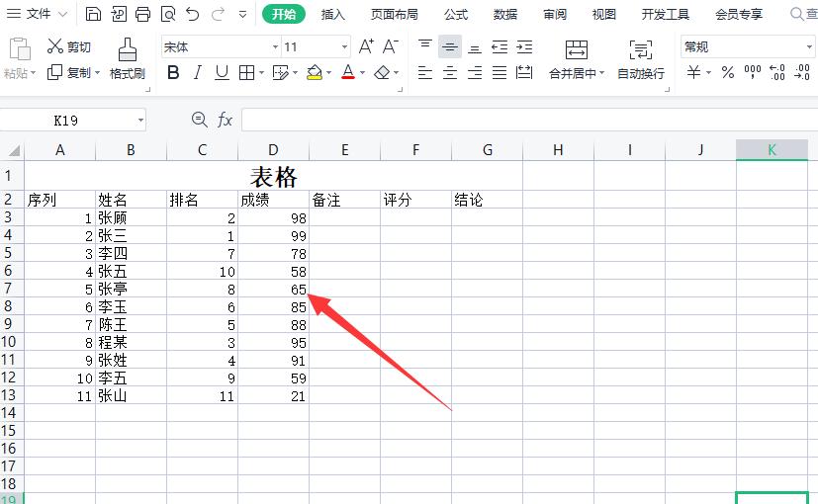The image size is (818, 504).
Task: Select the merged title cell 表格
Action: [x=273, y=176]
